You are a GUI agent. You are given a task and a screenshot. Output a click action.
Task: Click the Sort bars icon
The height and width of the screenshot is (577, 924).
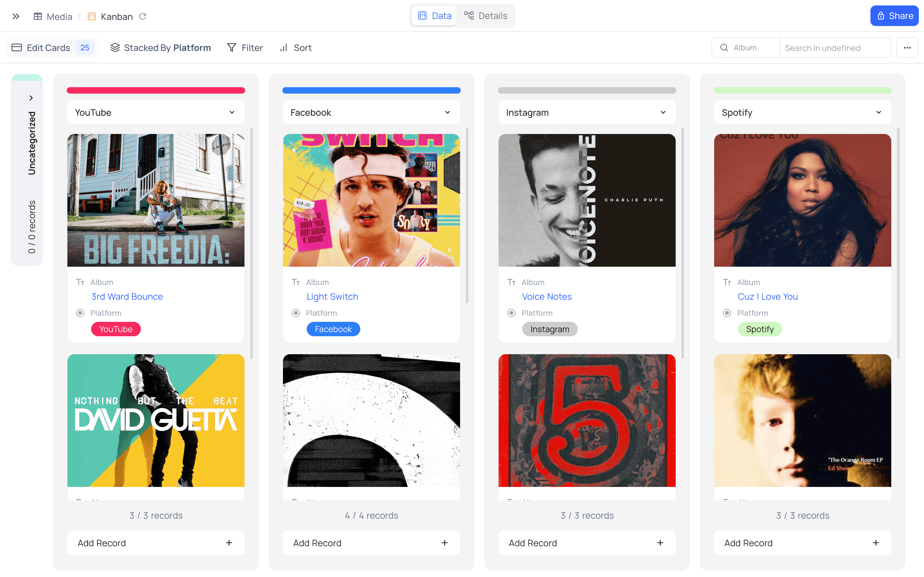[283, 48]
